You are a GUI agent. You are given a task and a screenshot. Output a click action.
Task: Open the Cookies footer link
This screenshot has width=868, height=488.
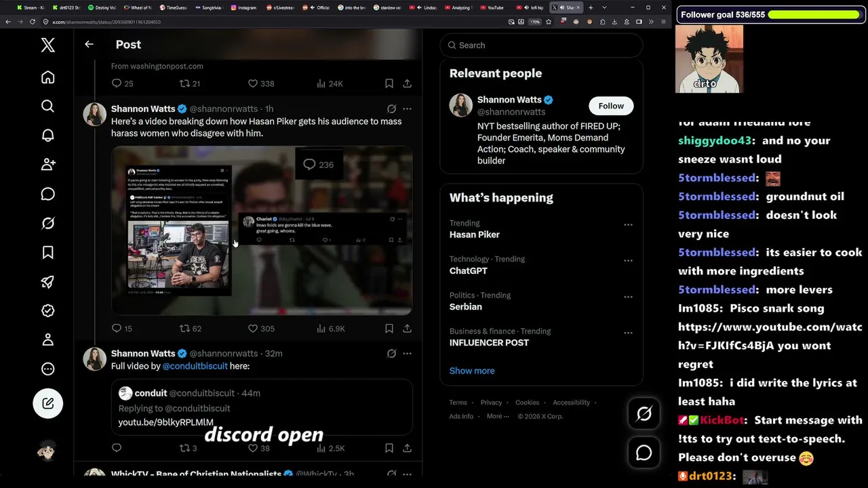pos(527,403)
